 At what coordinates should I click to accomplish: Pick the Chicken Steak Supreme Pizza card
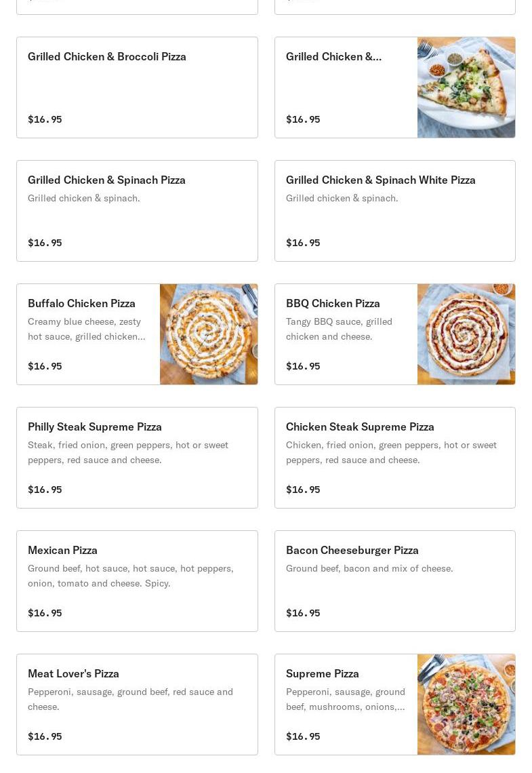pos(394,458)
